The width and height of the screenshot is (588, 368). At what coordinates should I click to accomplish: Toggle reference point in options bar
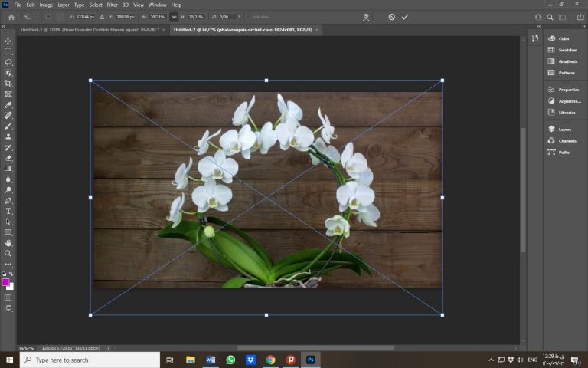(48, 17)
